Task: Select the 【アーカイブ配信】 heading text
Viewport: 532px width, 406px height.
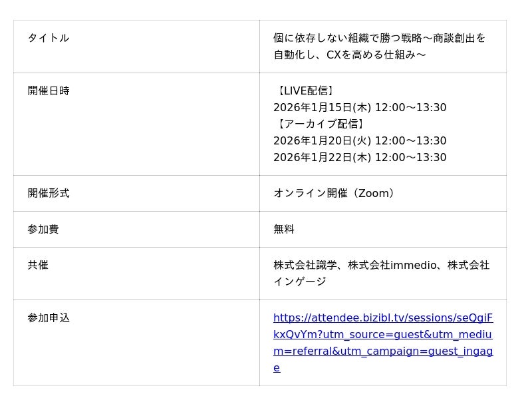Action: click(x=320, y=124)
